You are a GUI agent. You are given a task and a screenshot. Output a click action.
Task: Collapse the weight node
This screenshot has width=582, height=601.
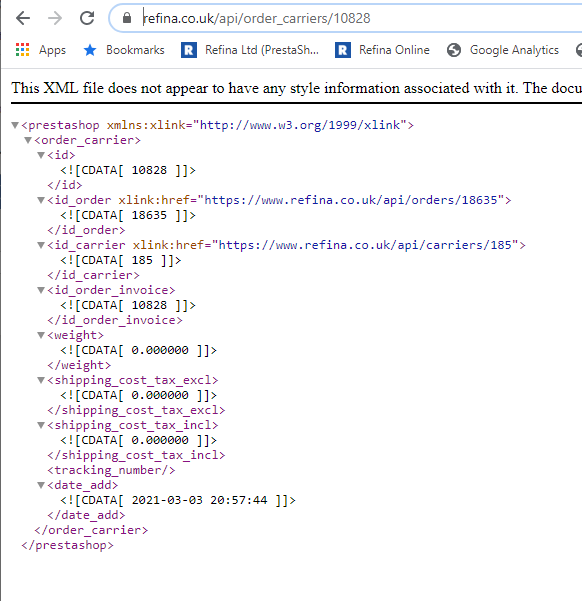click(41, 335)
